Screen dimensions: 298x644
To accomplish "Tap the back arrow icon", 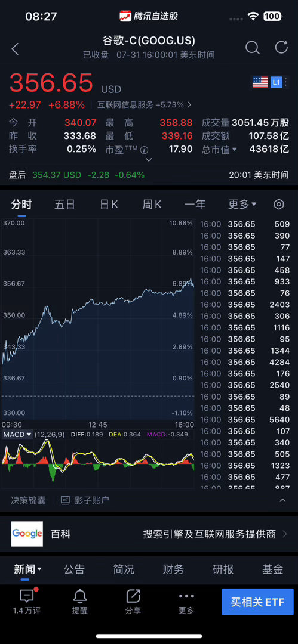I will coord(16,49).
